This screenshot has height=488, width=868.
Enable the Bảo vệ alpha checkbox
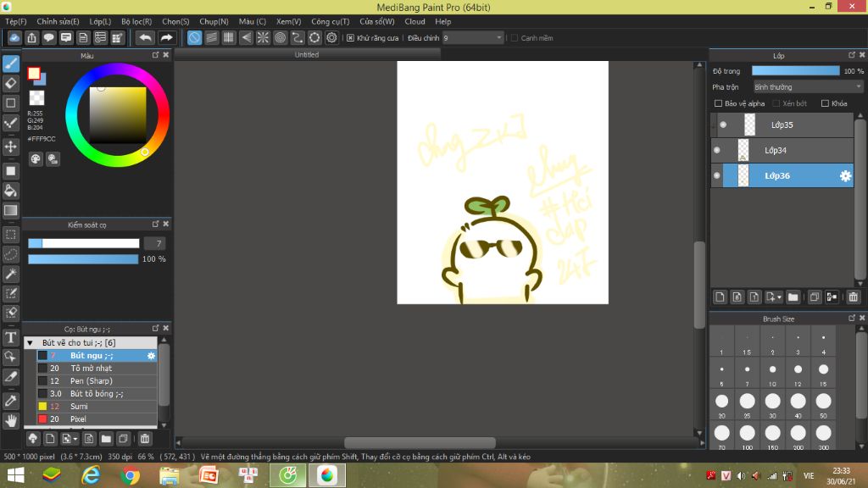(719, 103)
